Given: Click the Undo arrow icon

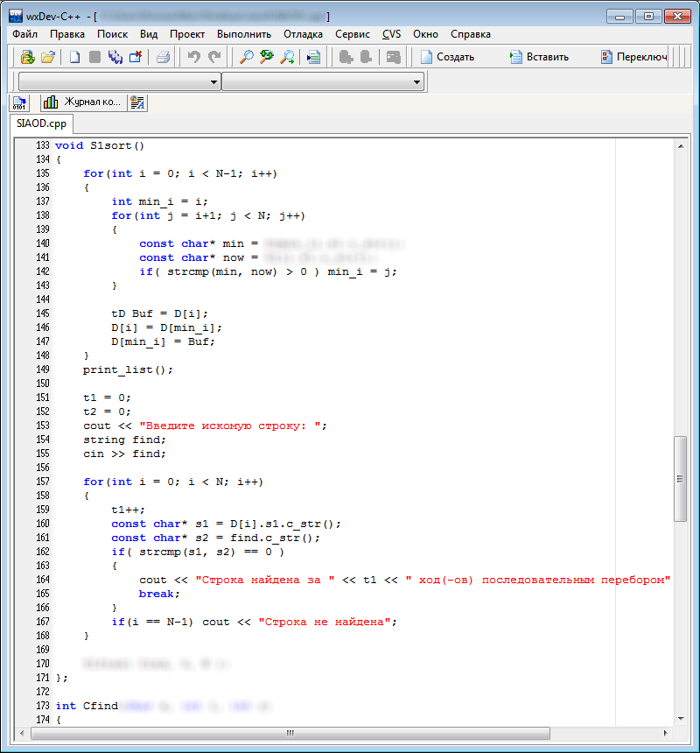Looking at the screenshot, I should coord(193,57).
